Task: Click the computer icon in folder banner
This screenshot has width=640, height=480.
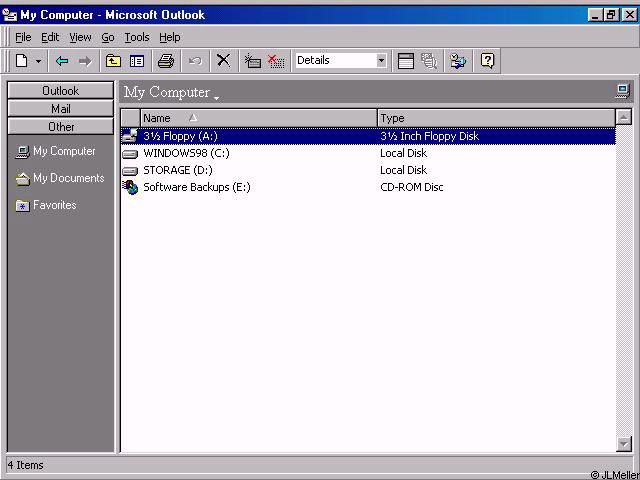Action: tap(623, 91)
